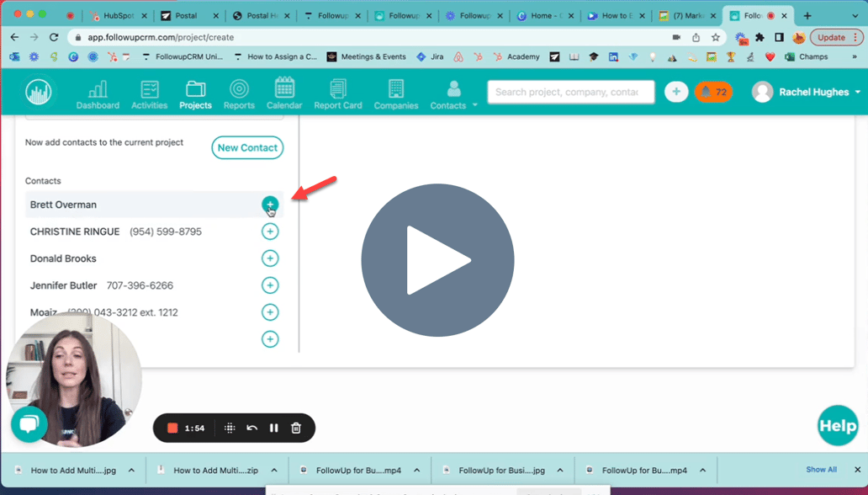Pause the screen recording at 1:54

[x=273, y=428]
